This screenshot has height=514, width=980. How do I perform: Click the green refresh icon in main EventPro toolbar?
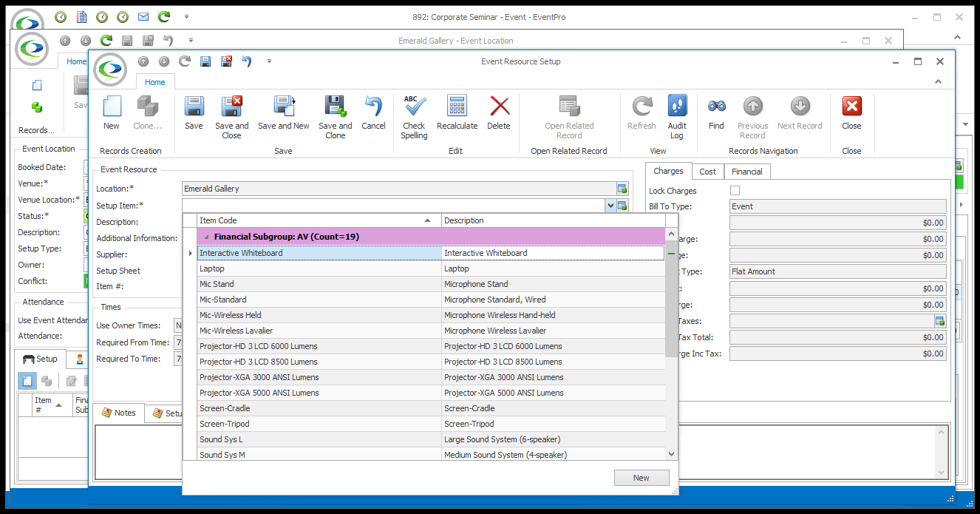(x=164, y=16)
